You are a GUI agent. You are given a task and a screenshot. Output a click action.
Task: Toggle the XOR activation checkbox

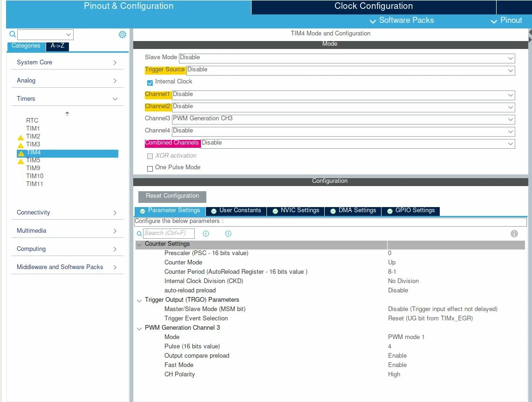pos(150,156)
